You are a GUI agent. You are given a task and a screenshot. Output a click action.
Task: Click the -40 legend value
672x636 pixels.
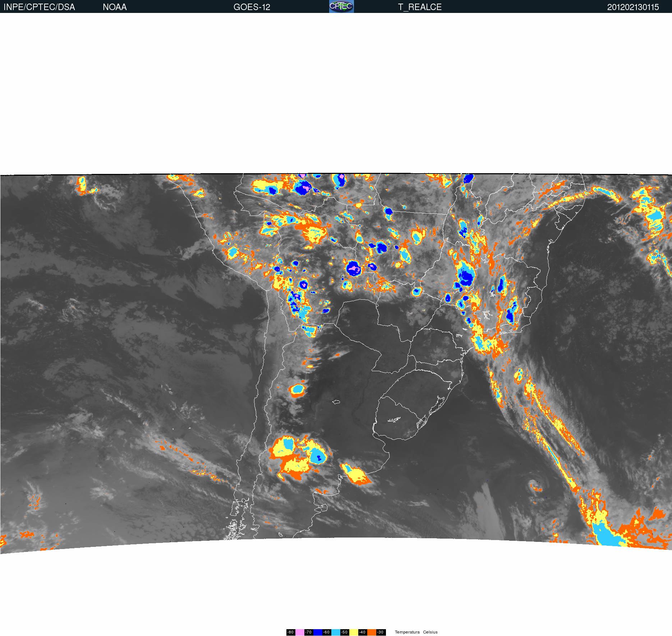(x=363, y=632)
